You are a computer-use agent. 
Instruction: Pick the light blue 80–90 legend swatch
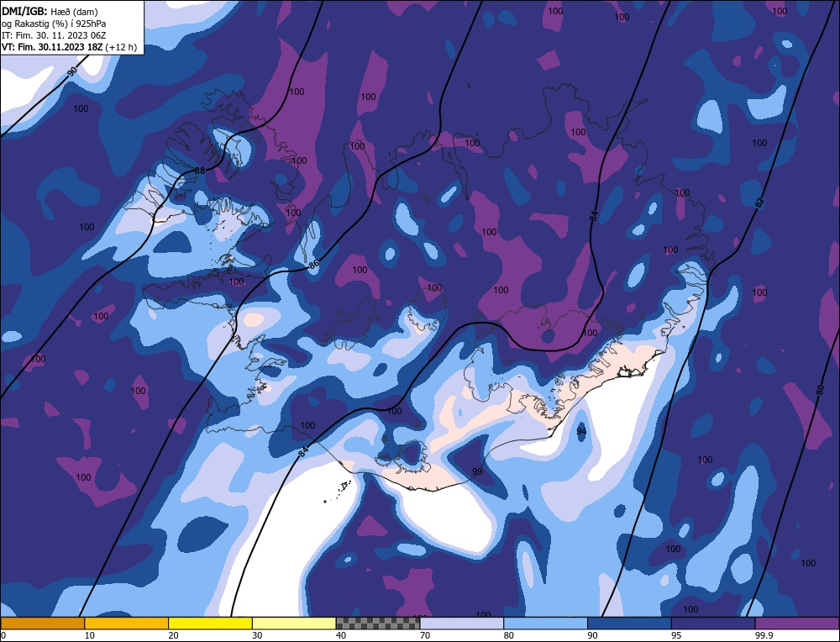click(545, 624)
